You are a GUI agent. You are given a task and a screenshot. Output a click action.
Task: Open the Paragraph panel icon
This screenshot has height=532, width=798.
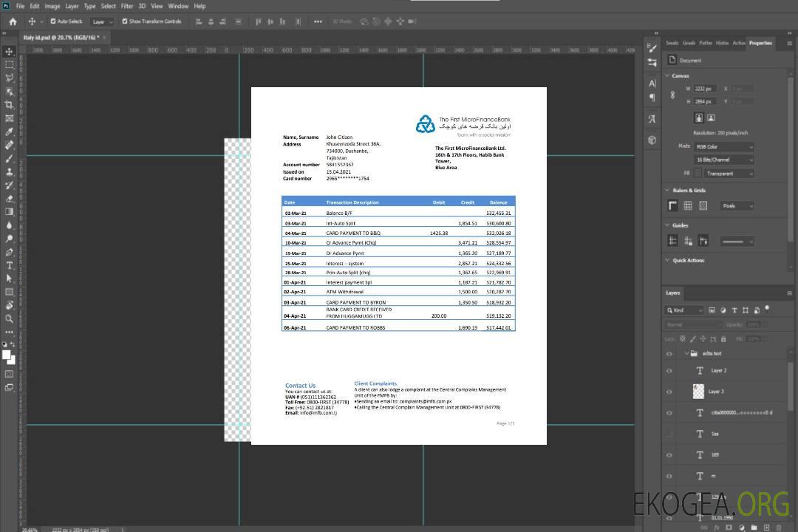click(652, 98)
